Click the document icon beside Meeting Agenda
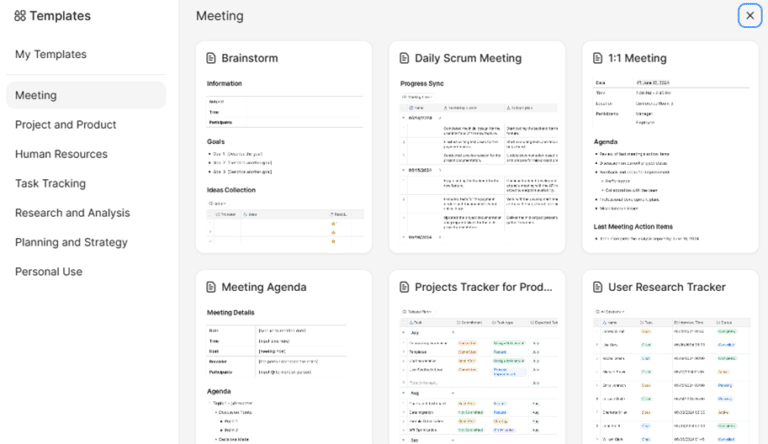The width and height of the screenshot is (768, 444). 211,287
